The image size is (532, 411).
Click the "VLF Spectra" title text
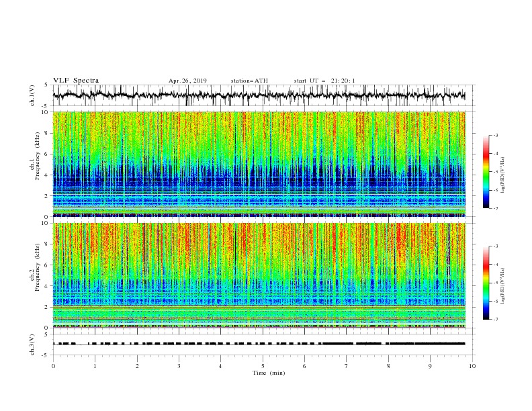pos(76,81)
